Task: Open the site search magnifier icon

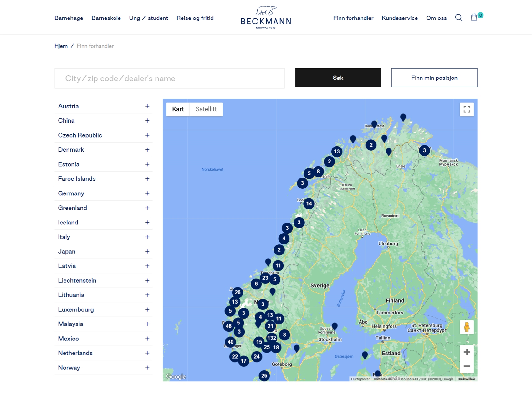Action: click(458, 18)
